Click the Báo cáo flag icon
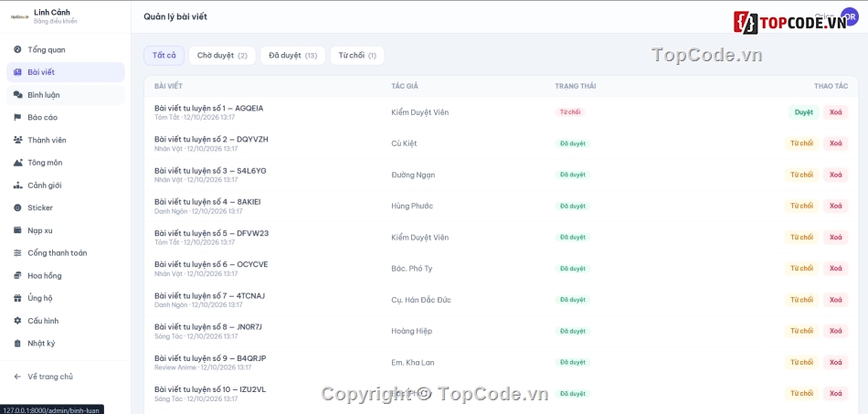868x414 pixels. coord(17,117)
